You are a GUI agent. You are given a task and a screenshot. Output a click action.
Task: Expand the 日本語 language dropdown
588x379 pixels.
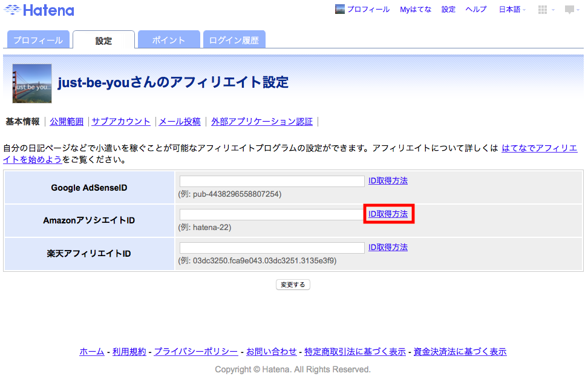click(512, 9)
